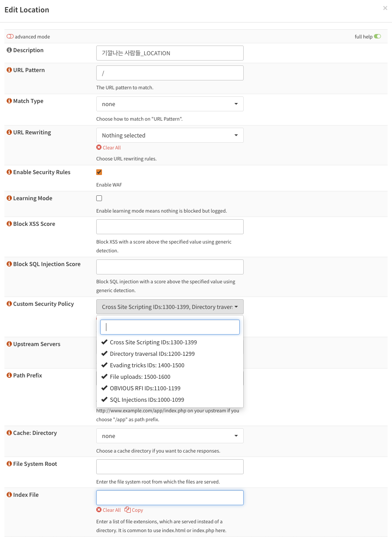Click into the Block SQL Injection Score field
This screenshot has height=537, width=392.
point(170,267)
